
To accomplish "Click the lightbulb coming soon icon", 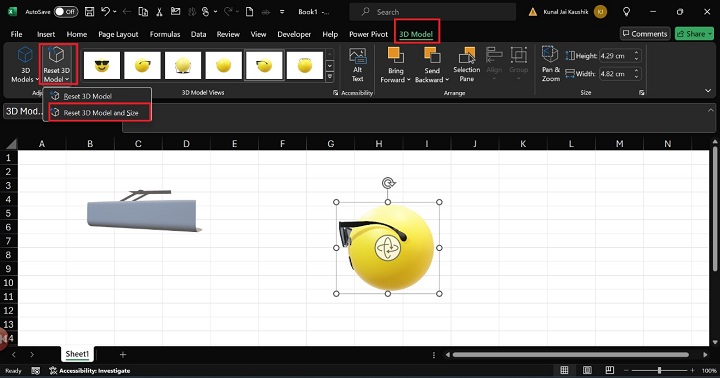I will 626,12.
